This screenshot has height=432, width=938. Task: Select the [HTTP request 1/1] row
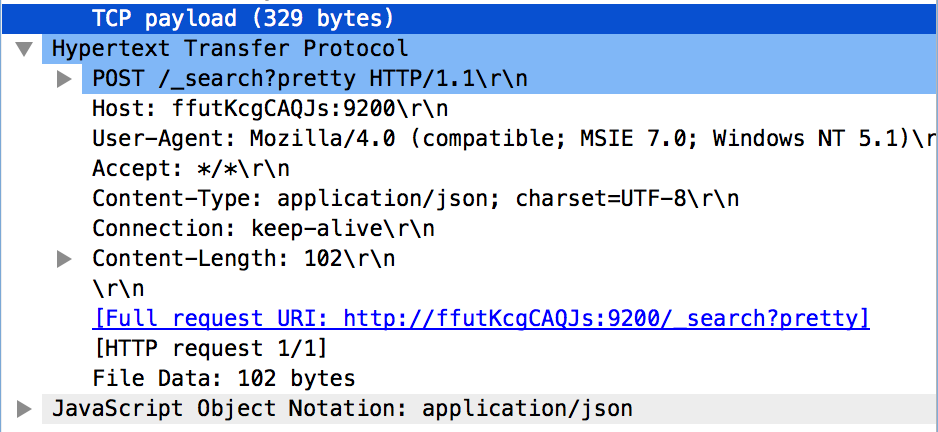pyautogui.click(x=210, y=349)
